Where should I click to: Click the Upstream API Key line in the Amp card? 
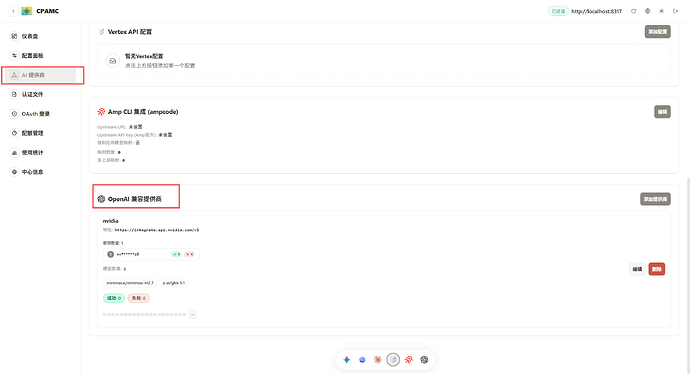[x=134, y=135]
